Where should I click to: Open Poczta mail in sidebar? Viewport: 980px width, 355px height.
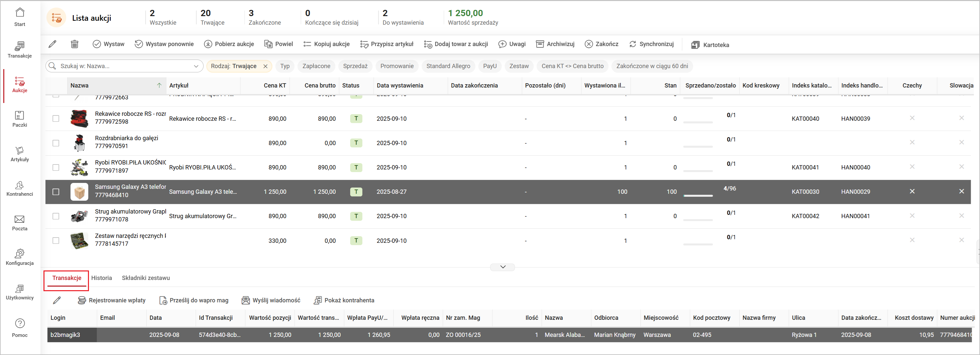click(19, 222)
